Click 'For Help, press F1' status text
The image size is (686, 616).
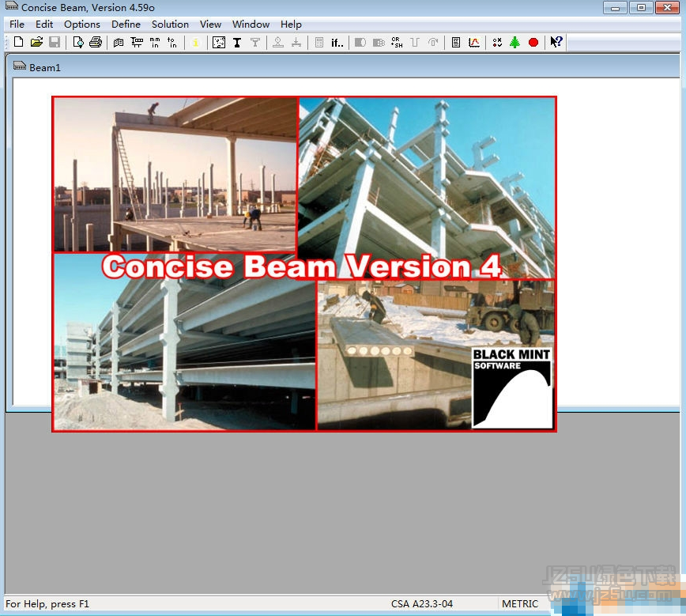click(47, 603)
